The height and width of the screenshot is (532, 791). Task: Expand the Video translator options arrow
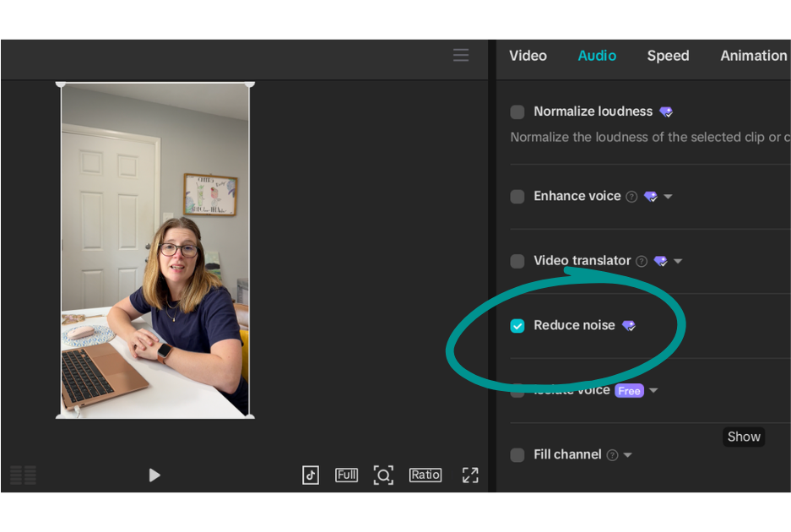pos(678,261)
